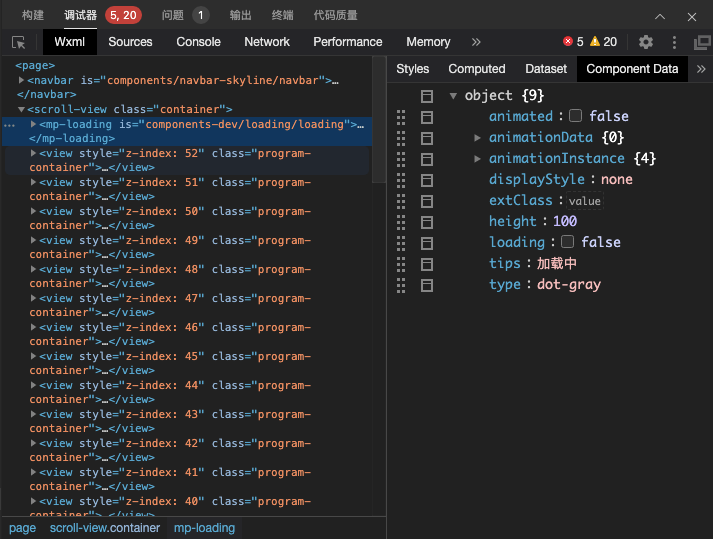Viewport: 713px width, 539px height.
Task: Open DevTools settings gear
Action: (646, 42)
